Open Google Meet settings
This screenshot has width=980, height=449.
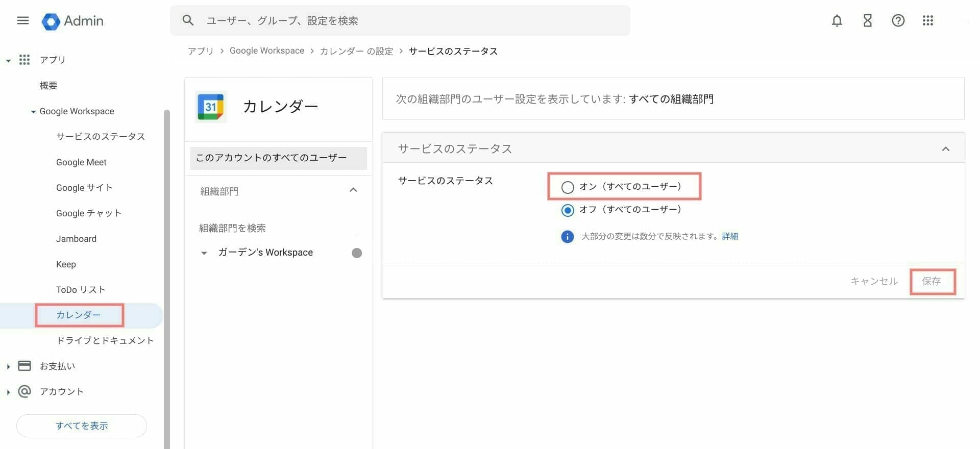tap(81, 162)
